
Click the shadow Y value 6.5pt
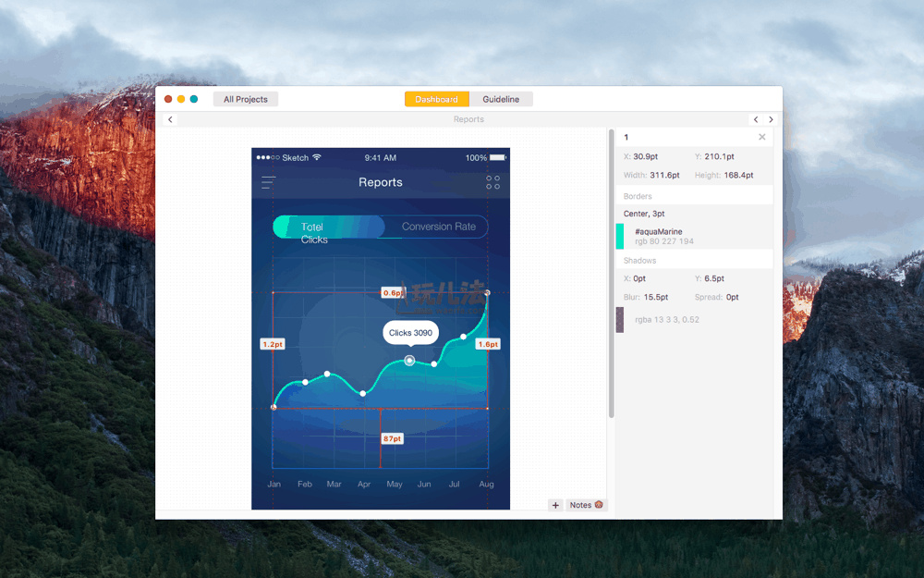coord(714,278)
